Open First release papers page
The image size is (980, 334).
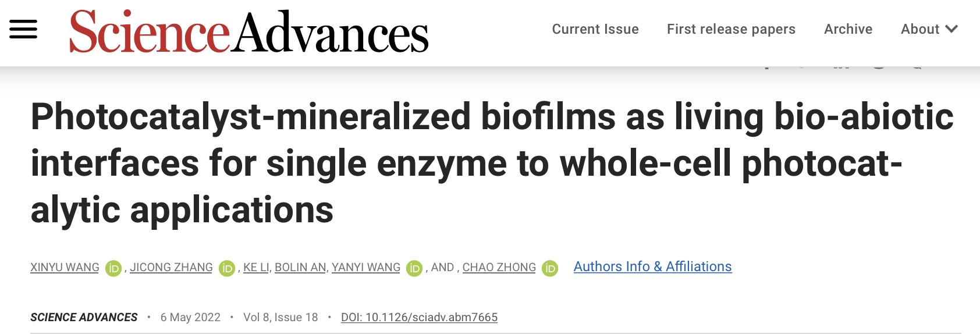click(731, 29)
